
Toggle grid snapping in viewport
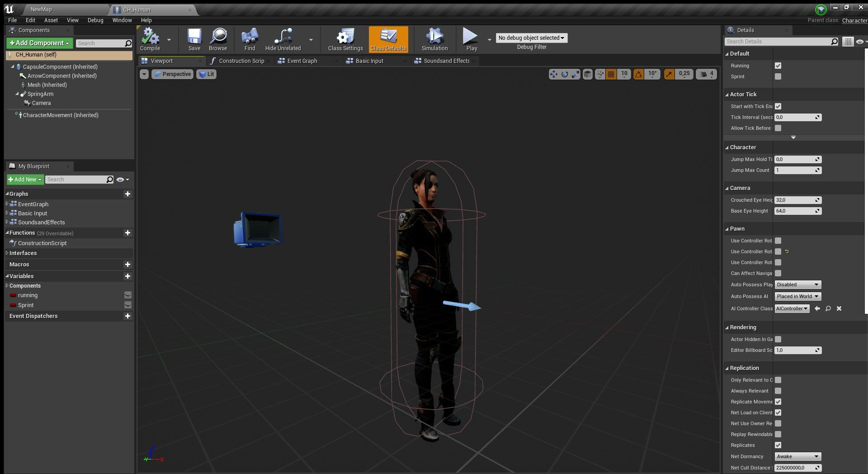pyautogui.click(x=611, y=74)
